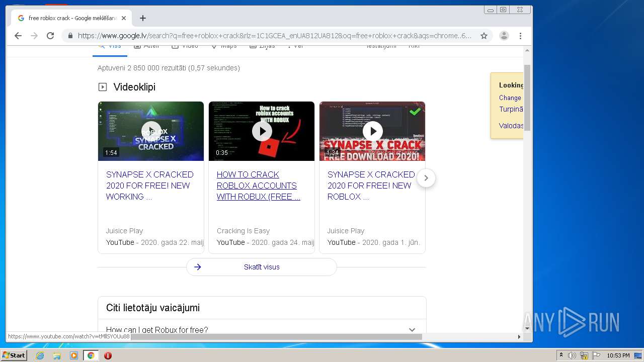Screen dimensions: 644x362
Task: Click the 10:53 PM taskbar clock
Action: coord(618,355)
